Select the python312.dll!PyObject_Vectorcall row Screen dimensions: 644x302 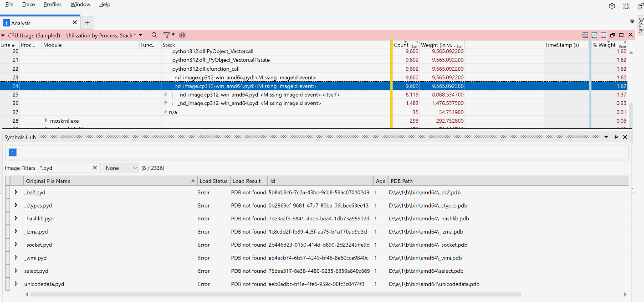213,52
